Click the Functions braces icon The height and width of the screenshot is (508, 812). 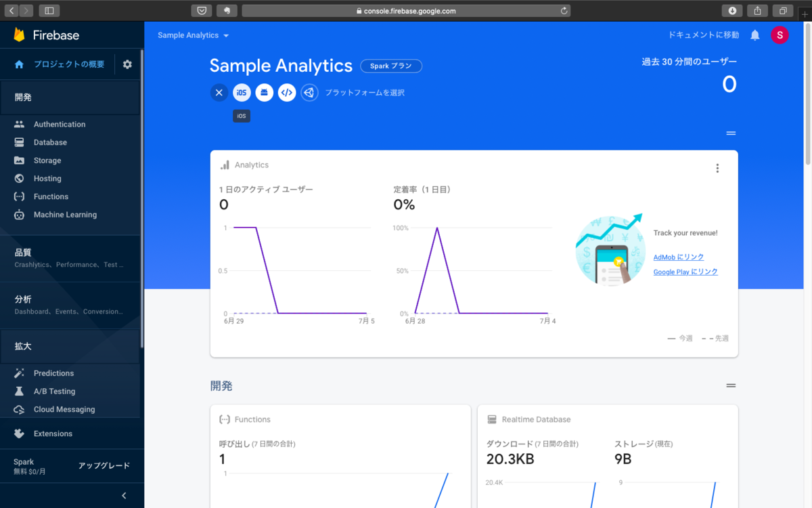click(x=20, y=196)
